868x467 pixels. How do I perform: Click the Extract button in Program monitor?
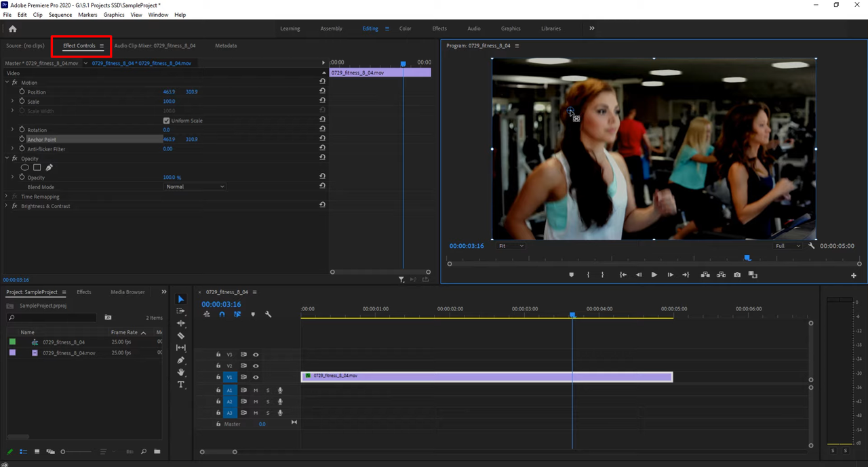(721, 275)
